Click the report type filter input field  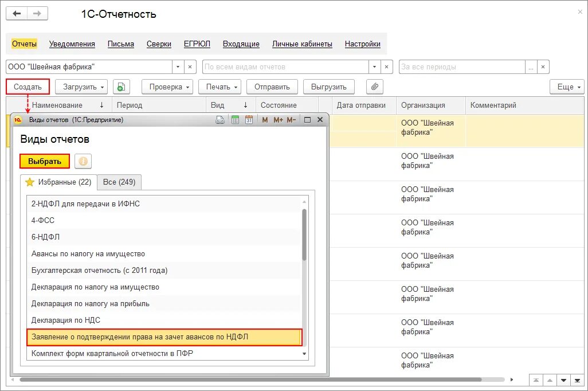[286, 67]
